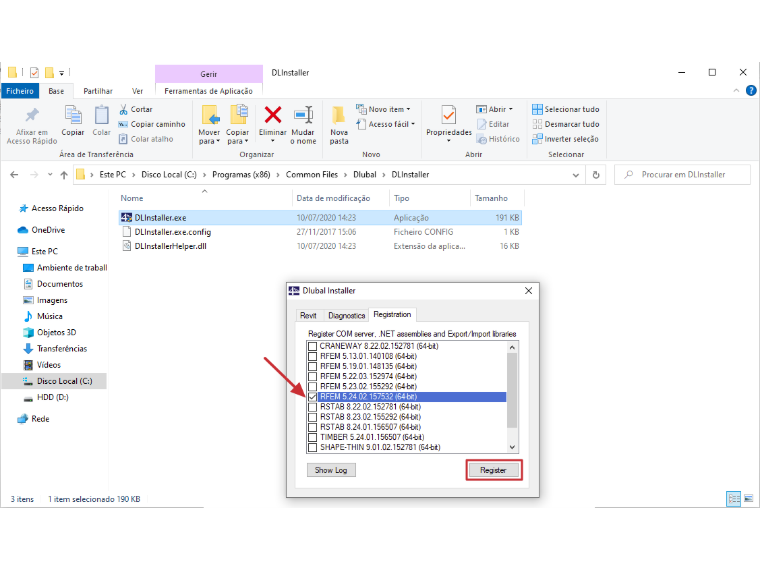Switch to Ver ribbon tab

(137, 91)
